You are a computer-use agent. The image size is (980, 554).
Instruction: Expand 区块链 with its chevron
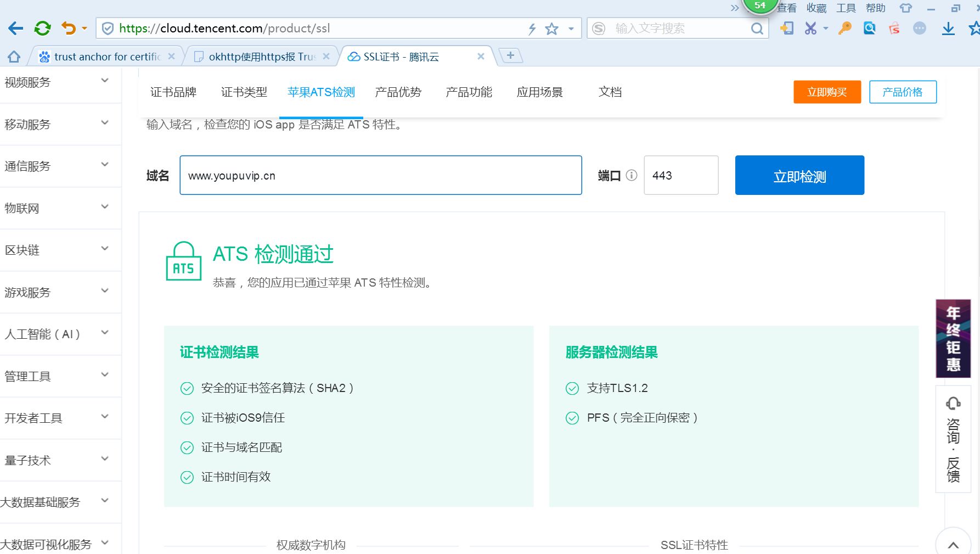(x=105, y=248)
